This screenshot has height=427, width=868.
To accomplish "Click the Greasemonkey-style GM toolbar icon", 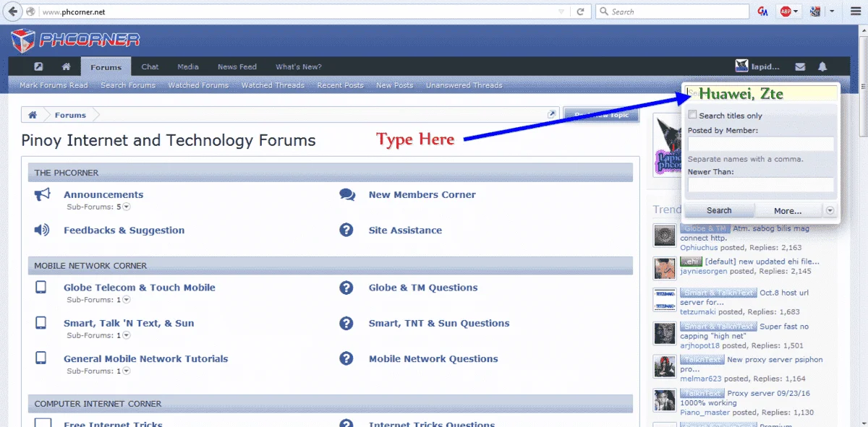I will (762, 12).
